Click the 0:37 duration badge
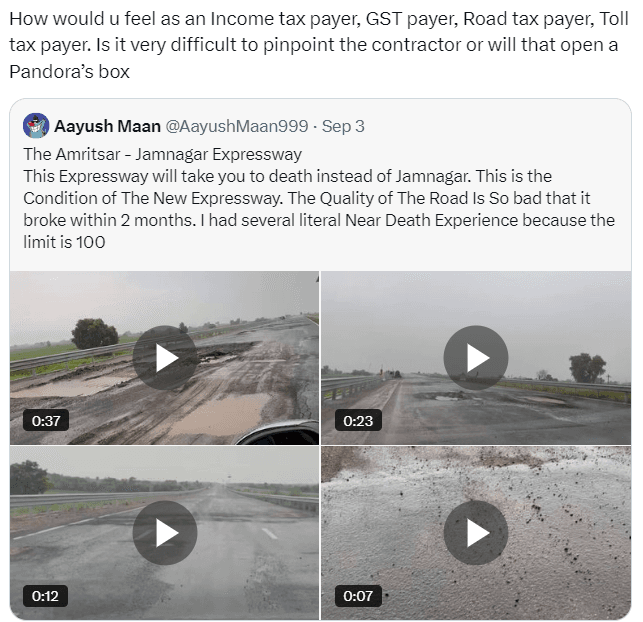The height and width of the screenshot is (622, 643). pyautogui.click(x=46, y=421)
